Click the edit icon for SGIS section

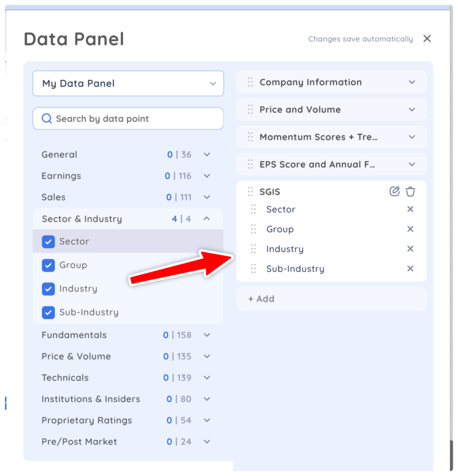coord(394,192)
